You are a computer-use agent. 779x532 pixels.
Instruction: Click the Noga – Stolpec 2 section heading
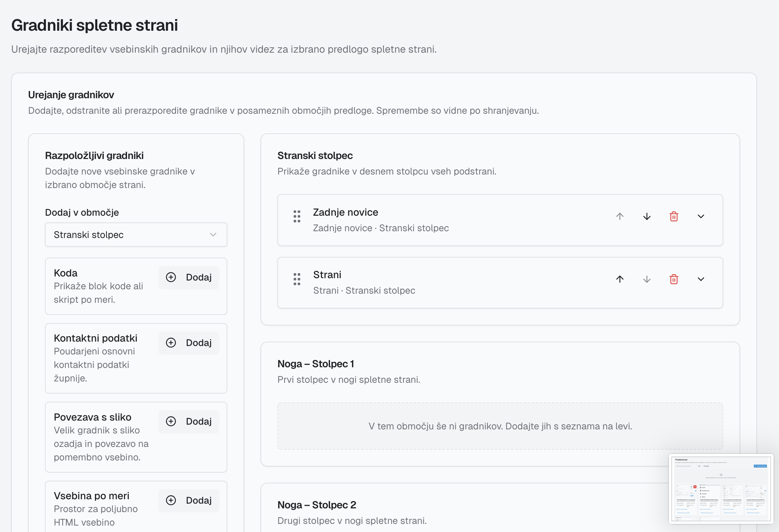317,505
